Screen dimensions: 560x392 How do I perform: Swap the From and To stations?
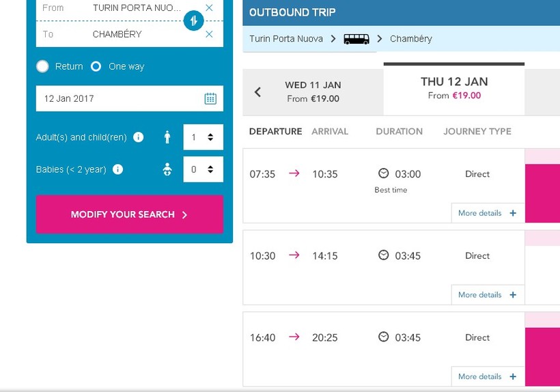coord(193,20)
